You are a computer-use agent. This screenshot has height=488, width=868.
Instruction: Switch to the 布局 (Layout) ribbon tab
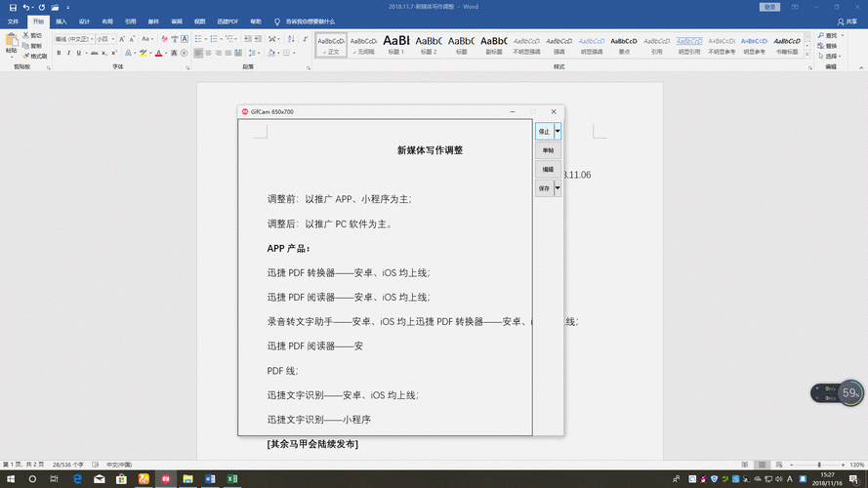(x=107, y=21)
